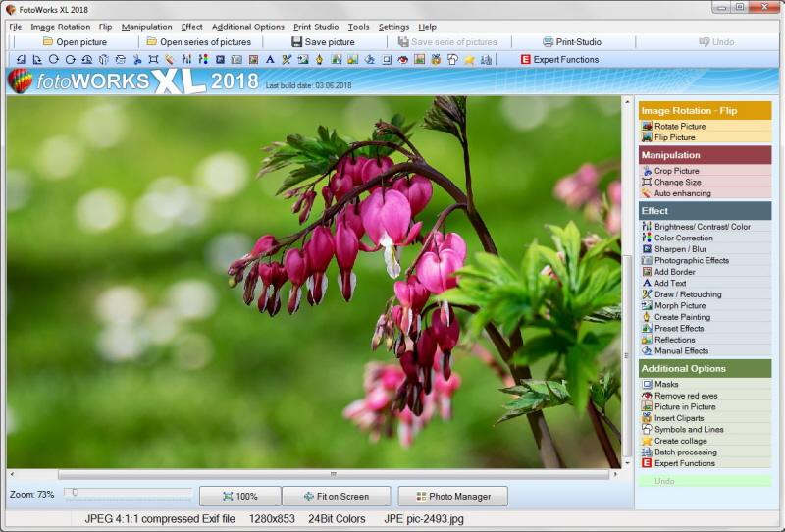
Task: Open the Print-Studio menu
Action: (x=316, y=27)
